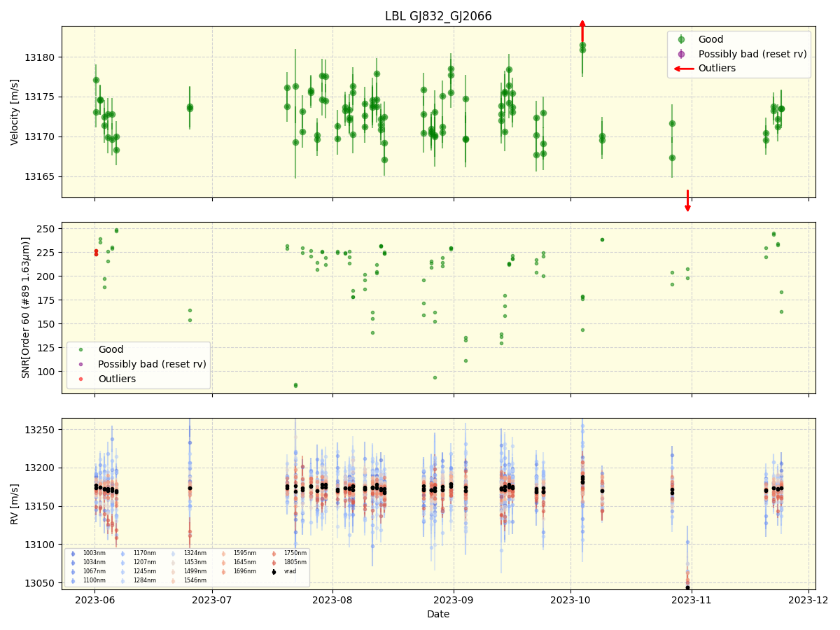Image resolution: width=840 pixels, height=630 pixels.
Task: Click the 13250 tick in RV panel
Action: [x=41, y=429]
